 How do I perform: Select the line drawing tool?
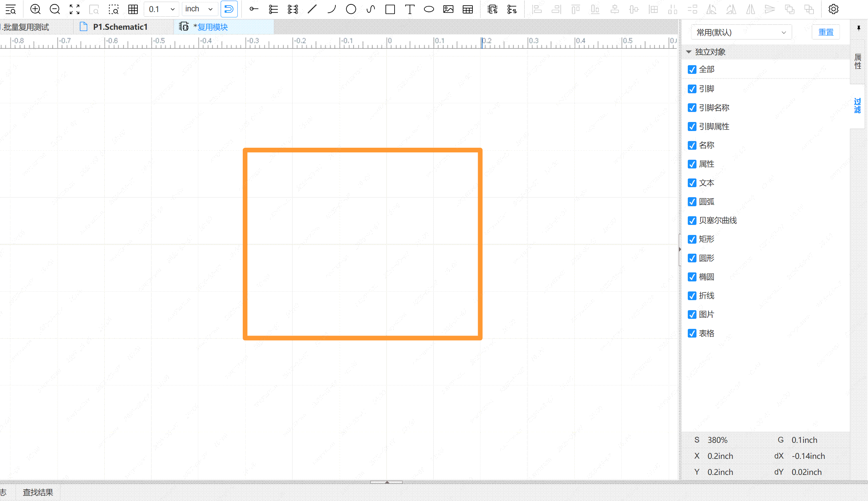click(312, 9)
